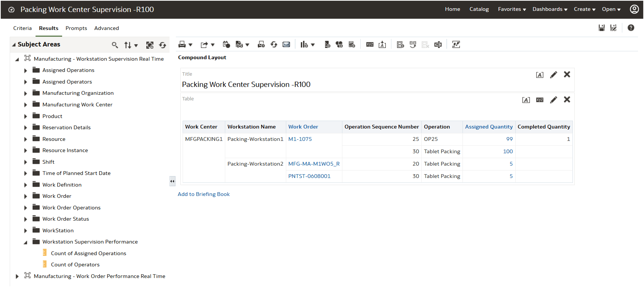This screenshot has height=287, width=644.
Task: Switch to the Criteria tab
Action: click(22, 28)
